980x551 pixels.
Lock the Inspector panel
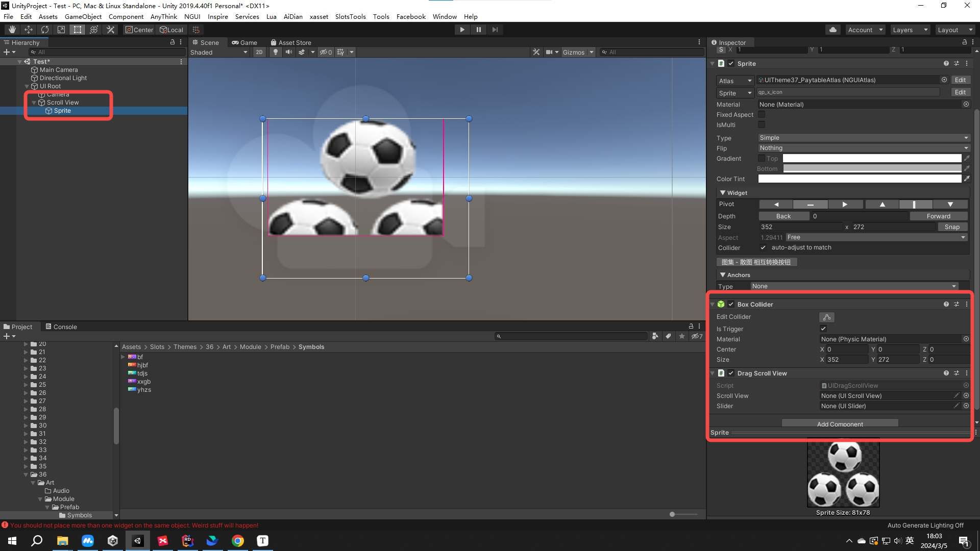(x=965, y=42)
